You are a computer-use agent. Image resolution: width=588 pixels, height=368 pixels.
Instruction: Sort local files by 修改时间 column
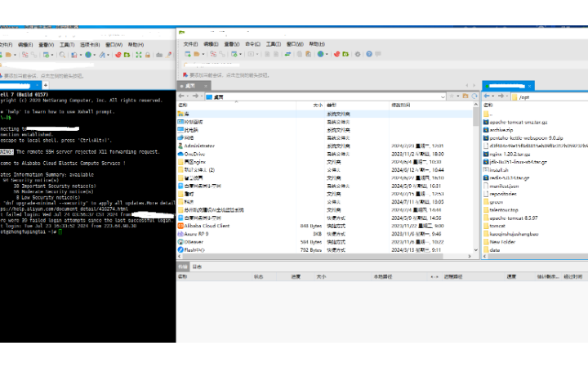pos(430,105)
